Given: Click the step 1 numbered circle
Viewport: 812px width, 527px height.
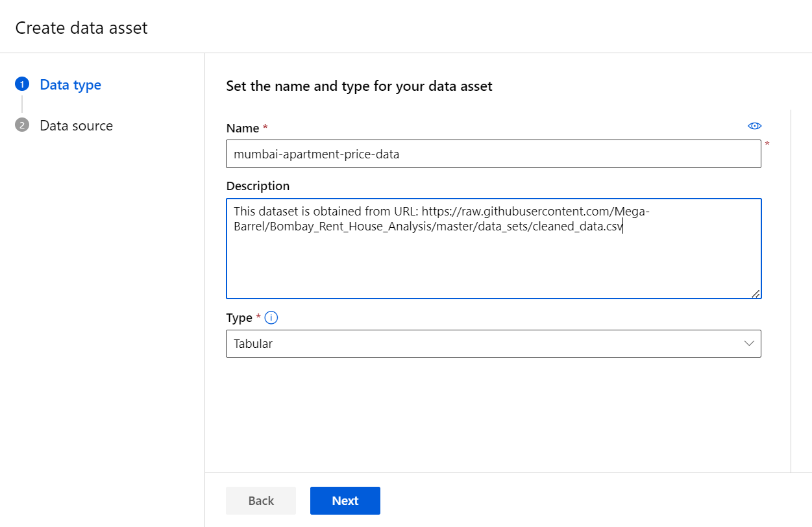Looking at the screenshot, I should [x=22, y=84].
